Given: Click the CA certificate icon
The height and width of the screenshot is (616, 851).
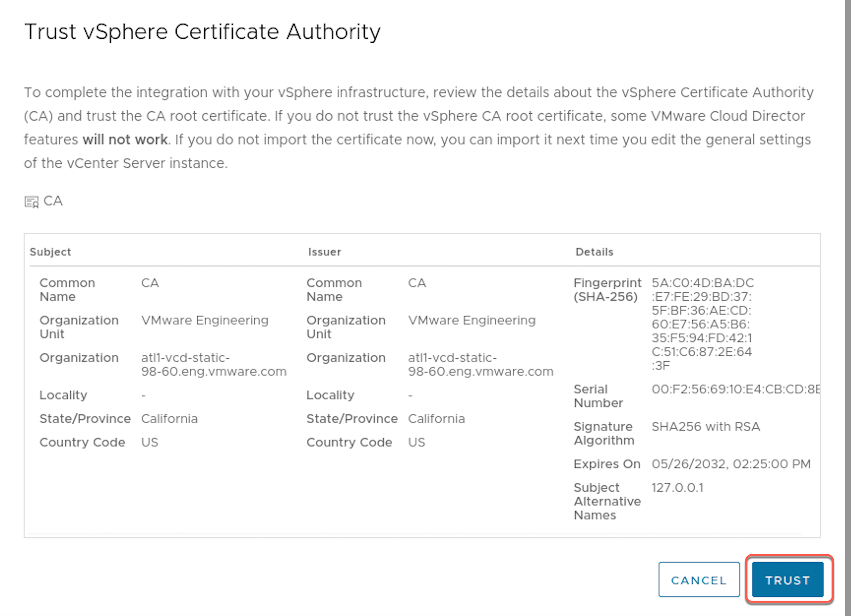Looking at the screenshot, I should [x=31, y=202].
